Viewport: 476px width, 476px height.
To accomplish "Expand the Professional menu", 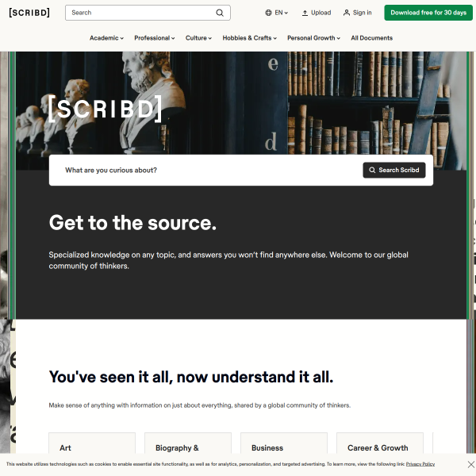I will pyautogui.click(x=155, y=38).
